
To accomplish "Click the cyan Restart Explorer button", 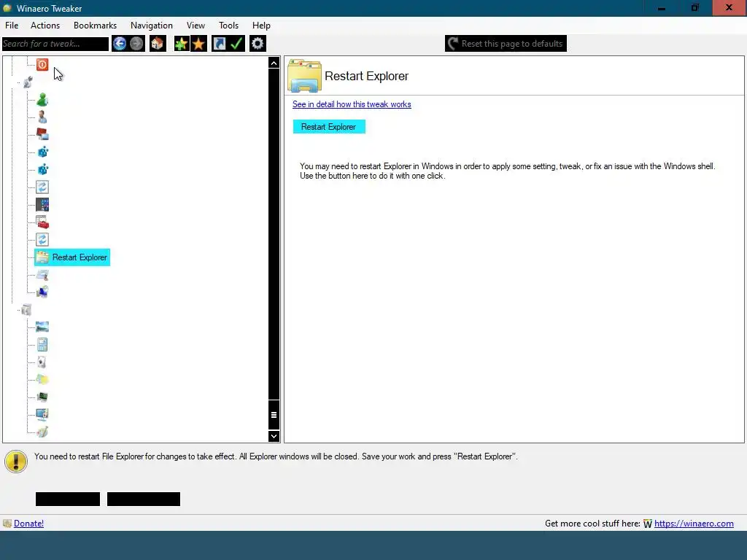I will point(329,127).
